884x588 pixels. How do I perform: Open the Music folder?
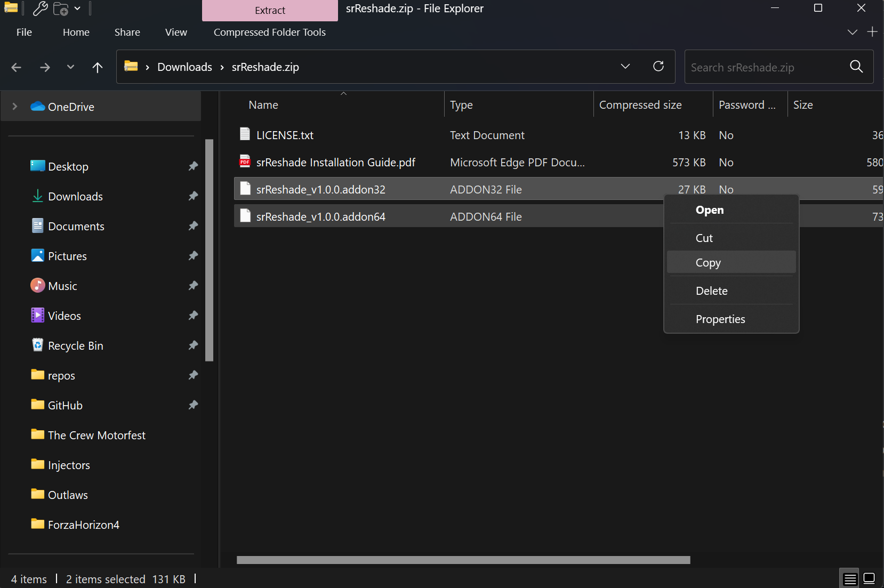pyautogui.click(x=54, y=286)
